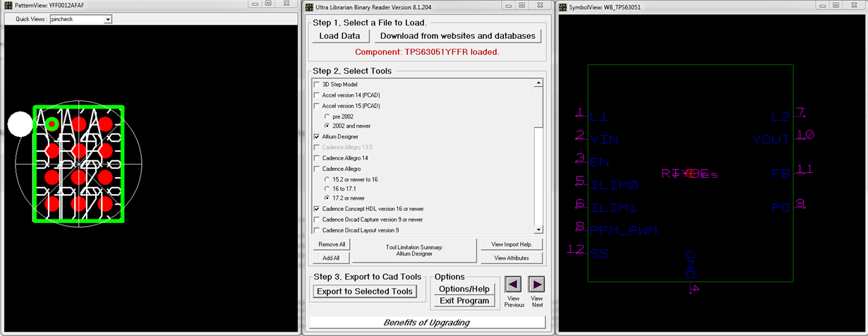Minimize the PatternView window
This screenshot has height=336, width=868.
pyautogui.click(x=255, y=4)
